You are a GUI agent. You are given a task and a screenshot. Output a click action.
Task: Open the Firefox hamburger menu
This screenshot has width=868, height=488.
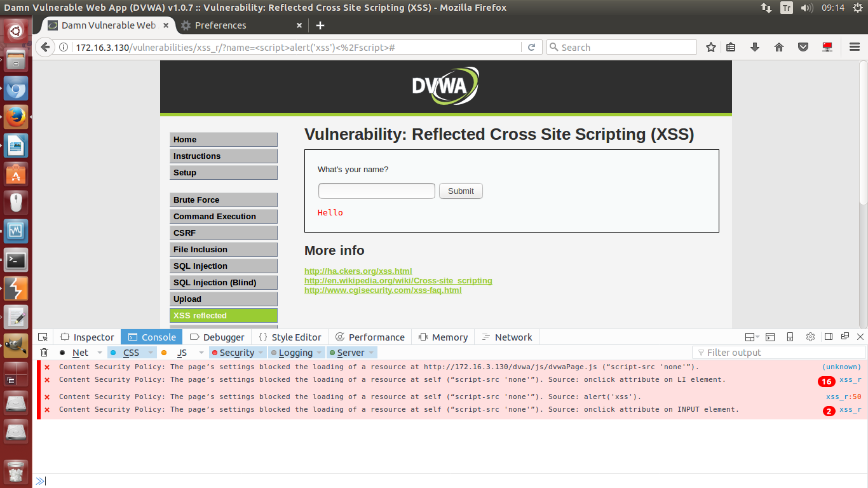coord(854,47)
